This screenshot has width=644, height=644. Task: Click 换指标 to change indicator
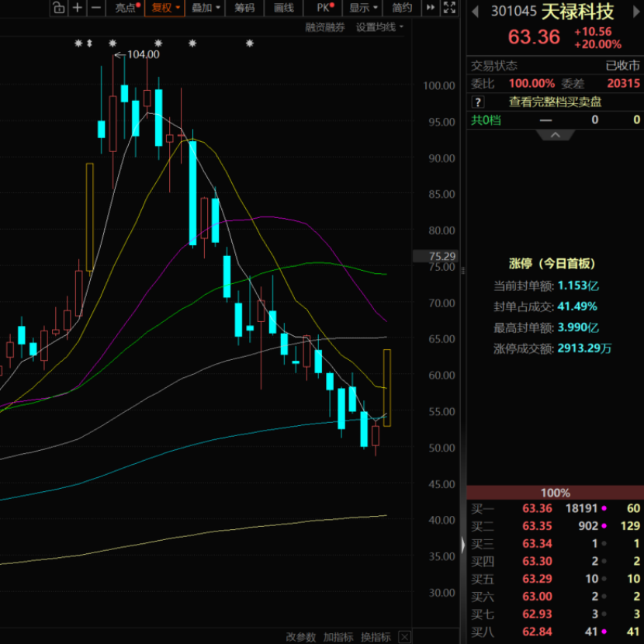(x=376, y=637)
